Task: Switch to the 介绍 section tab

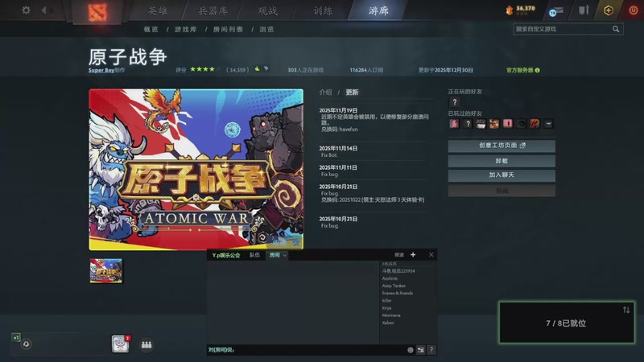Action: [326, 93]
